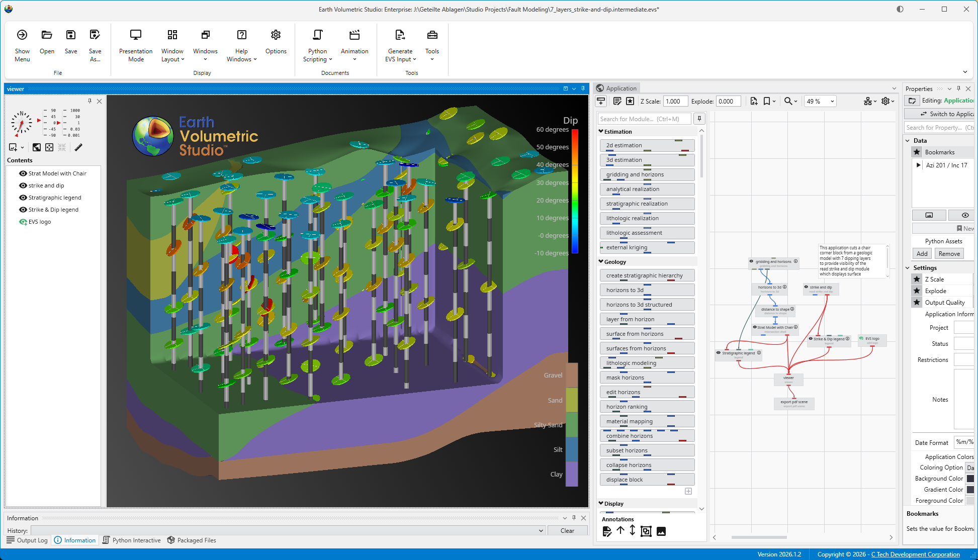Click the Clear button next to History
The height and width of the screenshot is (560, 978).
[x=568, y=530]
